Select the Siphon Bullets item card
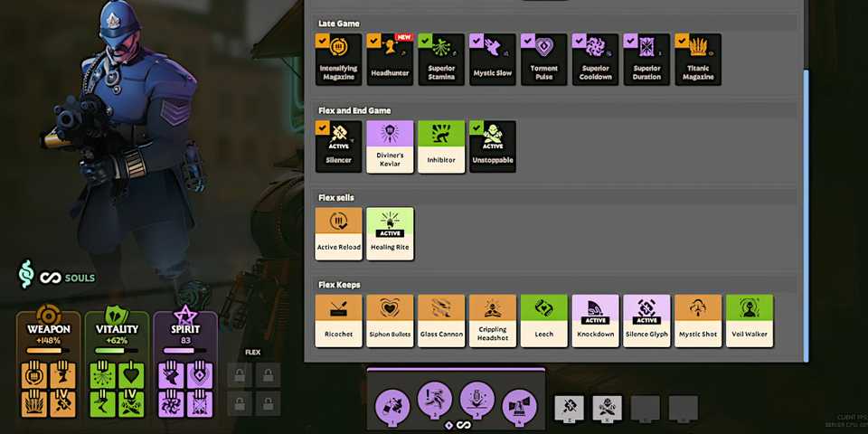The height and width of the screenshot is (434, 868). [x=390, y=320]
